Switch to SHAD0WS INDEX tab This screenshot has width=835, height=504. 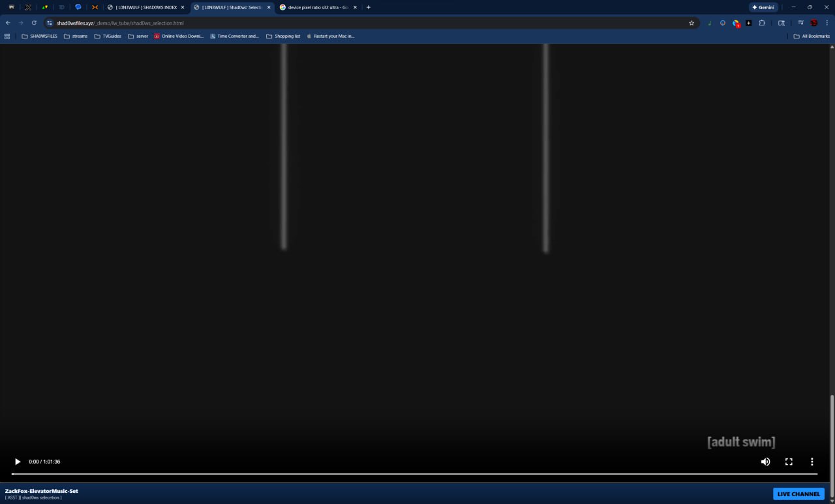[x=145, y=7]
